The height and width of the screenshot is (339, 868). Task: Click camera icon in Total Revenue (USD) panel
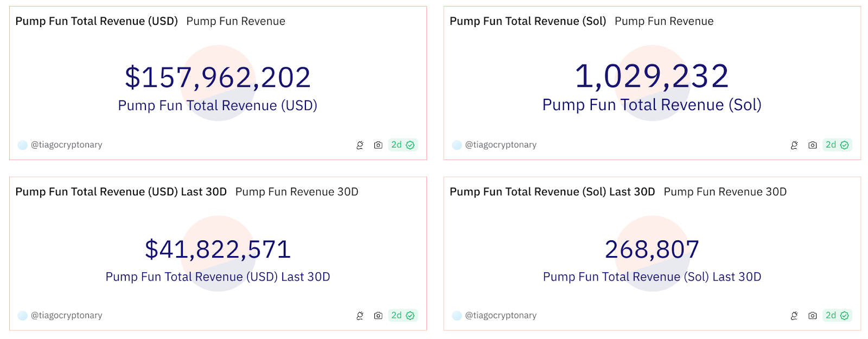tap(378, 145)
